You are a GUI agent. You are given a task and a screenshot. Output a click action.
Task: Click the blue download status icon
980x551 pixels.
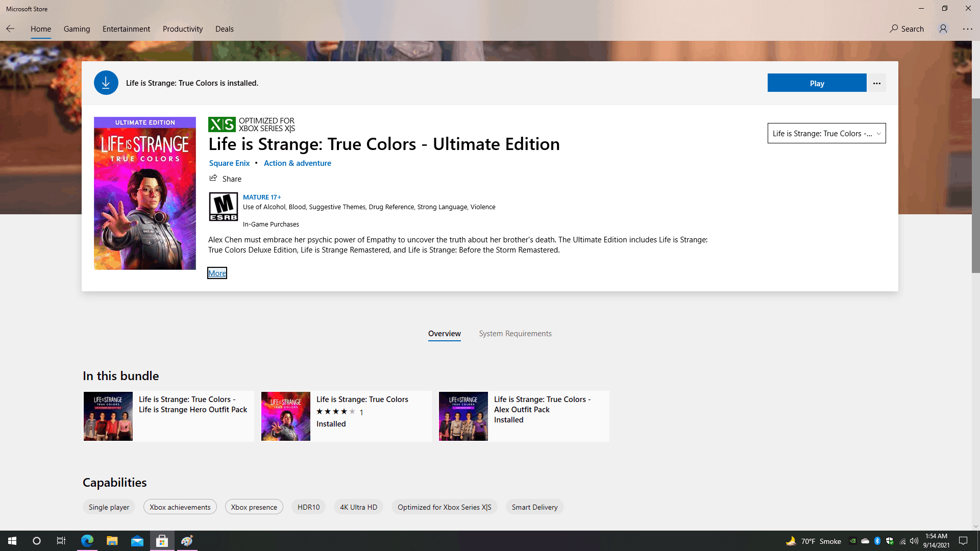[106, 83]
